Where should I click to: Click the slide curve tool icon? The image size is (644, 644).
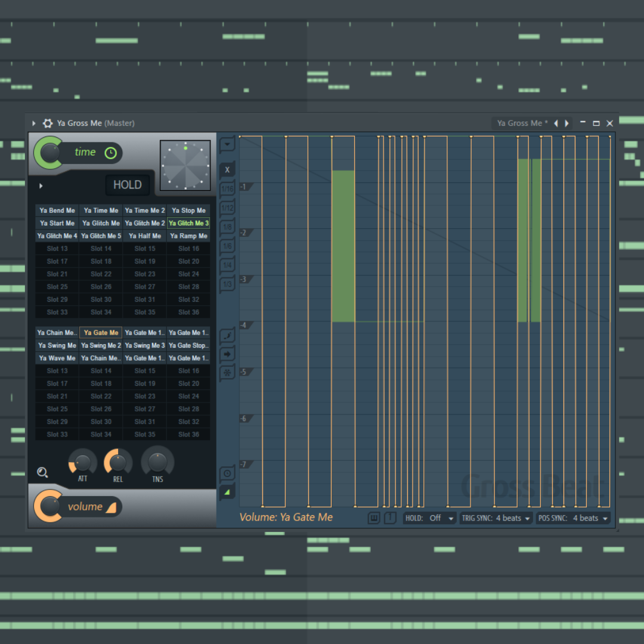pyautogui.click(x=227, y=335)
